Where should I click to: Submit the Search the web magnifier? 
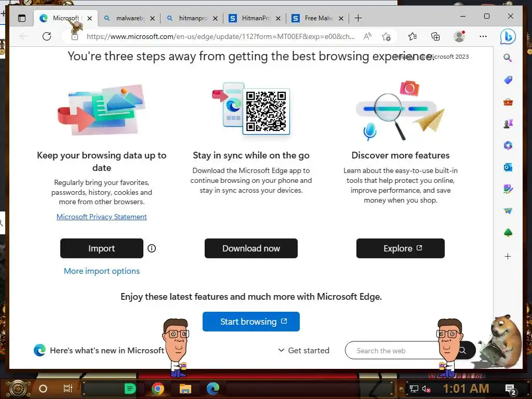coord(462,350)
